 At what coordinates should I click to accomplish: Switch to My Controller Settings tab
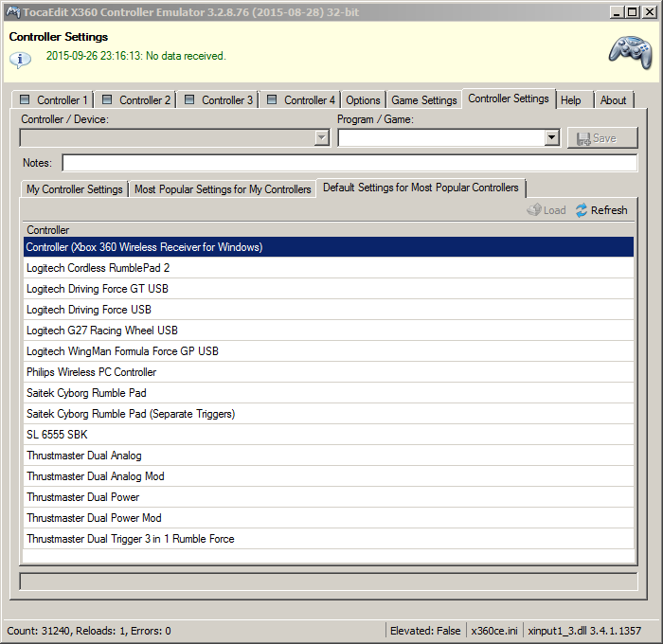[x=75, y=189]
